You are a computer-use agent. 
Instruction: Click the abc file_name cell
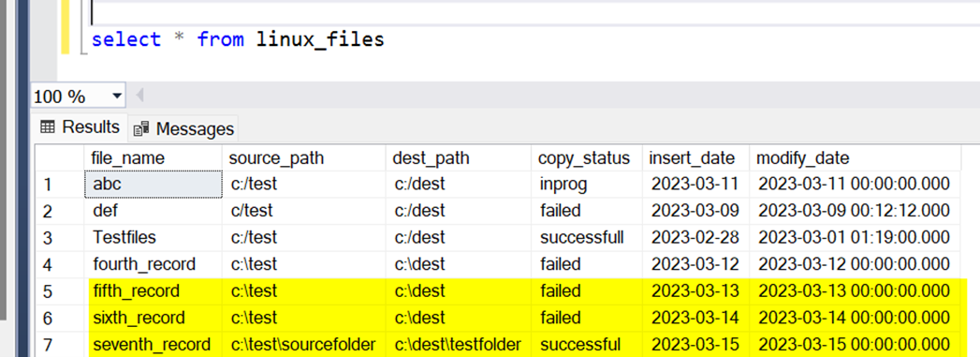coord(154,184)
